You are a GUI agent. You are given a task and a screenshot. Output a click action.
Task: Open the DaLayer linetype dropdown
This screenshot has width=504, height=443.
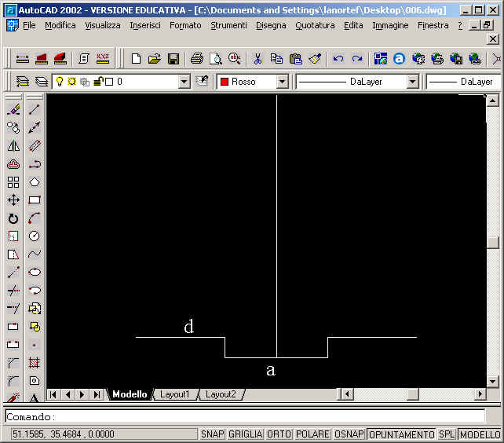pos(412,82)
